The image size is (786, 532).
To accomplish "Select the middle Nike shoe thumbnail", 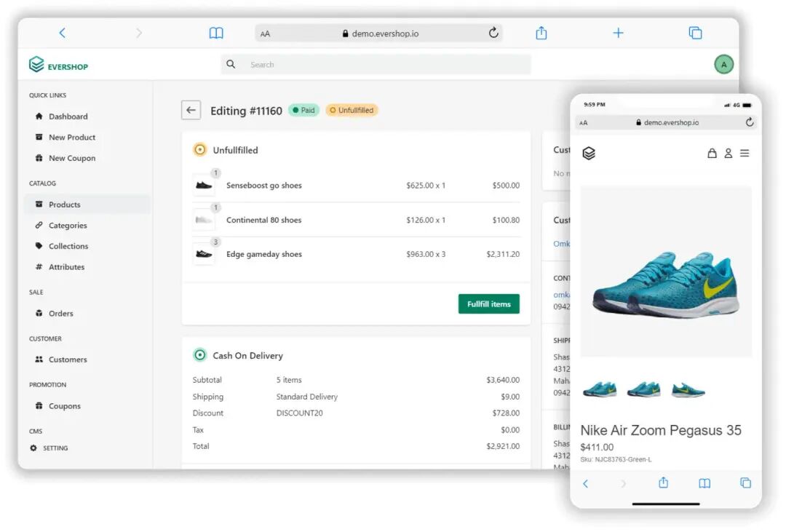I will click(643, 389).
